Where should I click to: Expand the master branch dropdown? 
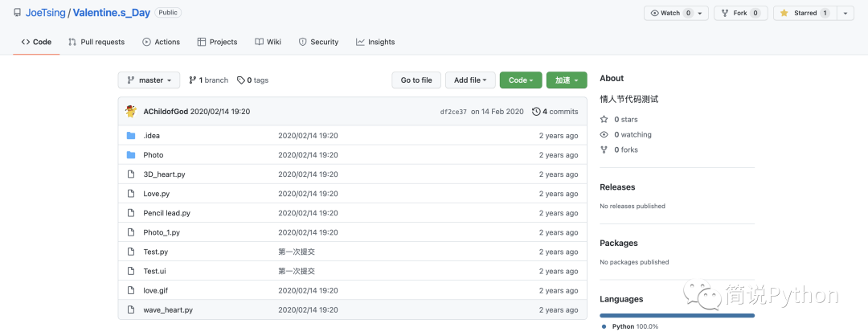click(x=149, y=80)
